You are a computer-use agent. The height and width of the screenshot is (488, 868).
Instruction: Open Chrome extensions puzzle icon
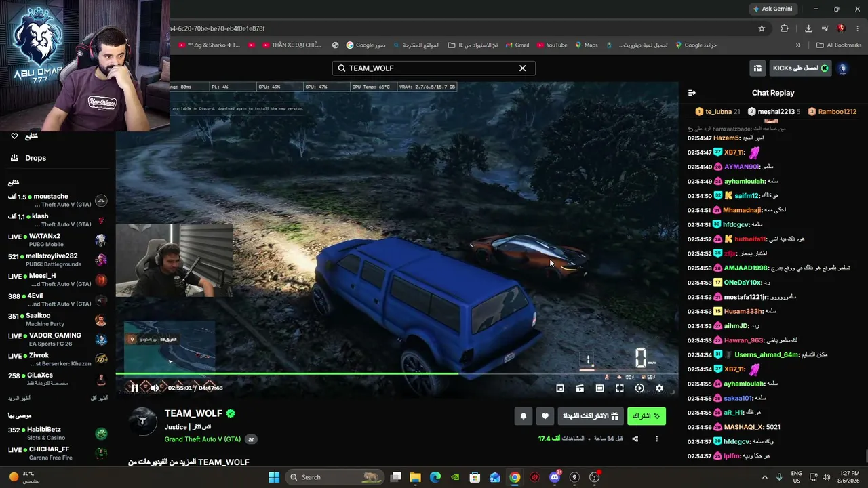click(x=785, y=28)
